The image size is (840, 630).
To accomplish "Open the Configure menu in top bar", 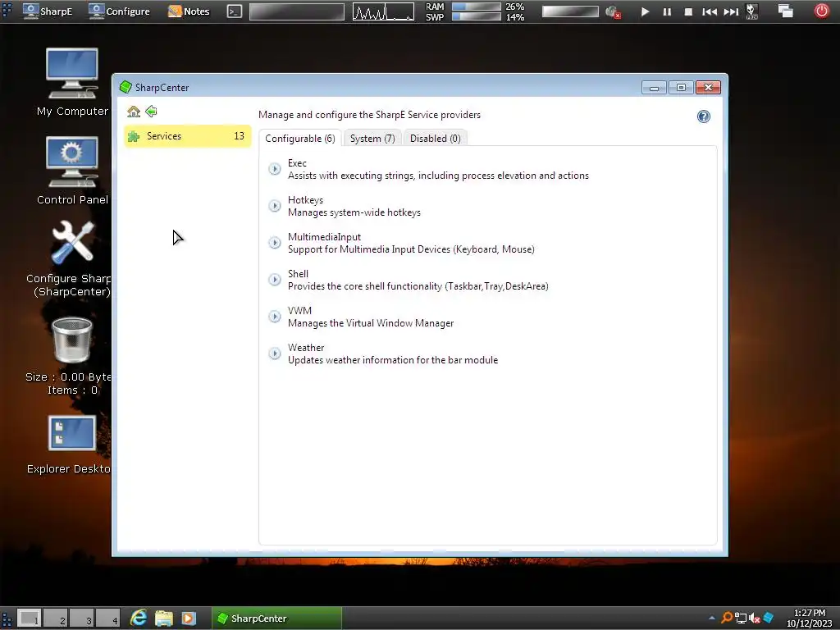I will click(119, 11).
